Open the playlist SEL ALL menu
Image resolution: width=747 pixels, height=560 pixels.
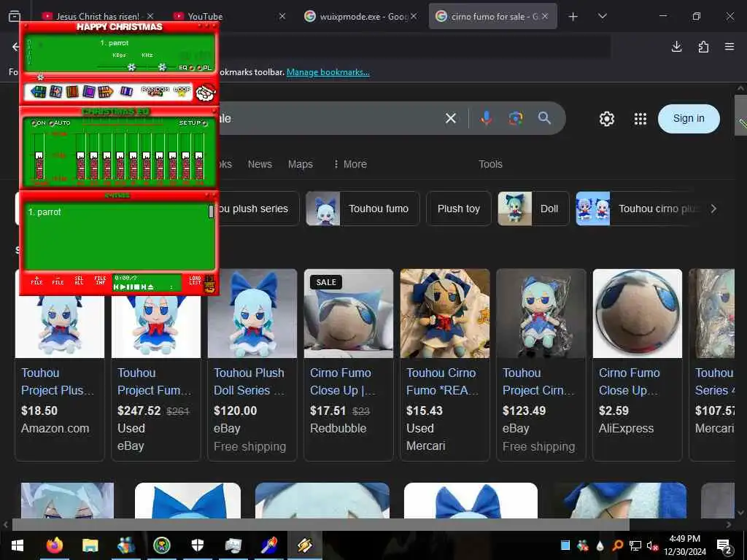79,281
